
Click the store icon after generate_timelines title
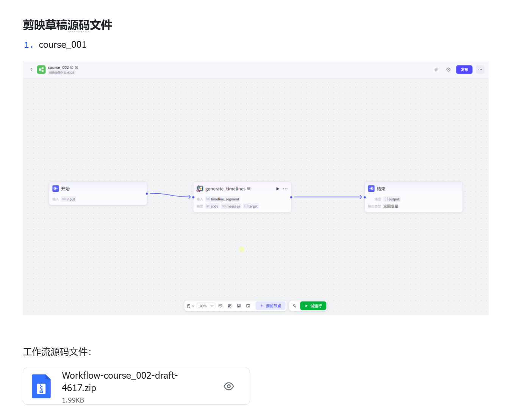point(249,189)
